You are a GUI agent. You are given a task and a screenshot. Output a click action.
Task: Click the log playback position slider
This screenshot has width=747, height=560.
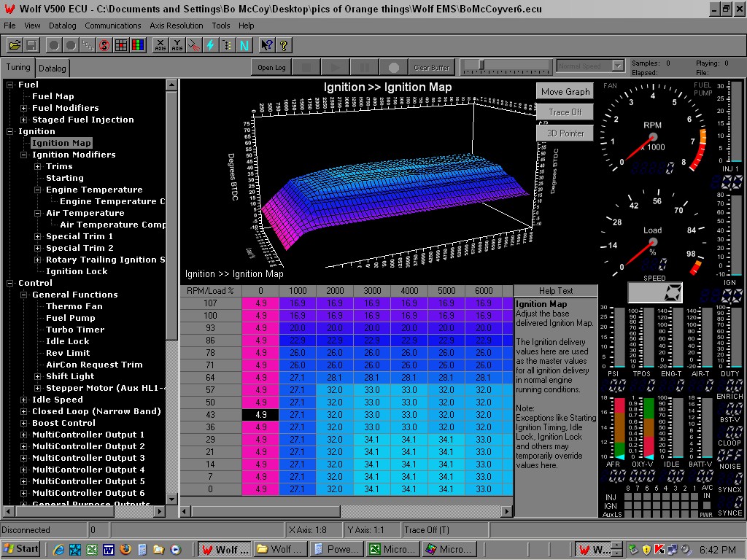click(x=481, y=66)
